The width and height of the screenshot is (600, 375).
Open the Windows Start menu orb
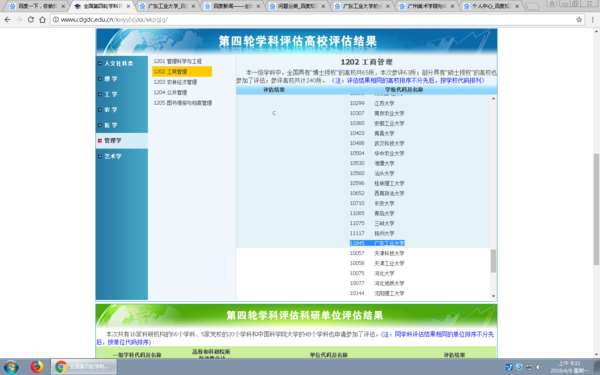tap(10, 367)
